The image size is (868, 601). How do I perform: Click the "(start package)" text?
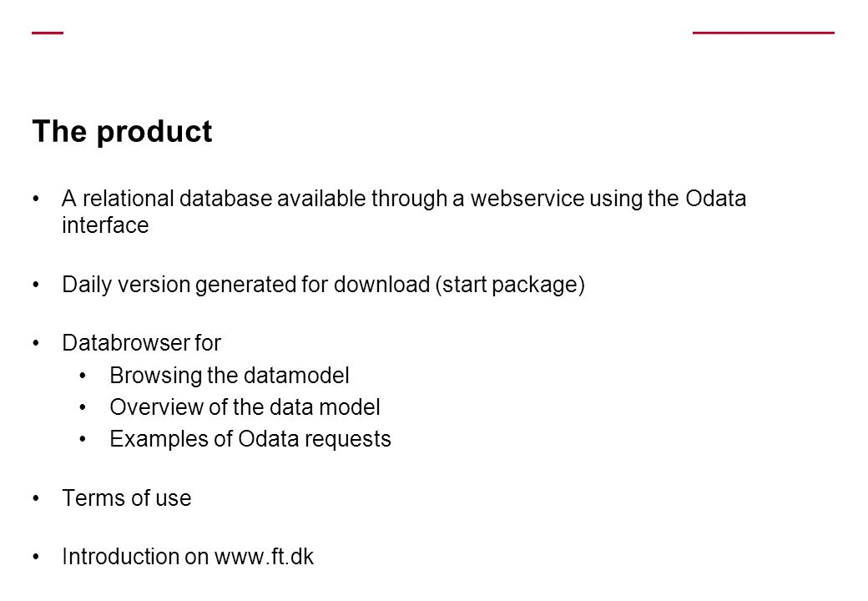pyautogui.click(x=510, y=285)
